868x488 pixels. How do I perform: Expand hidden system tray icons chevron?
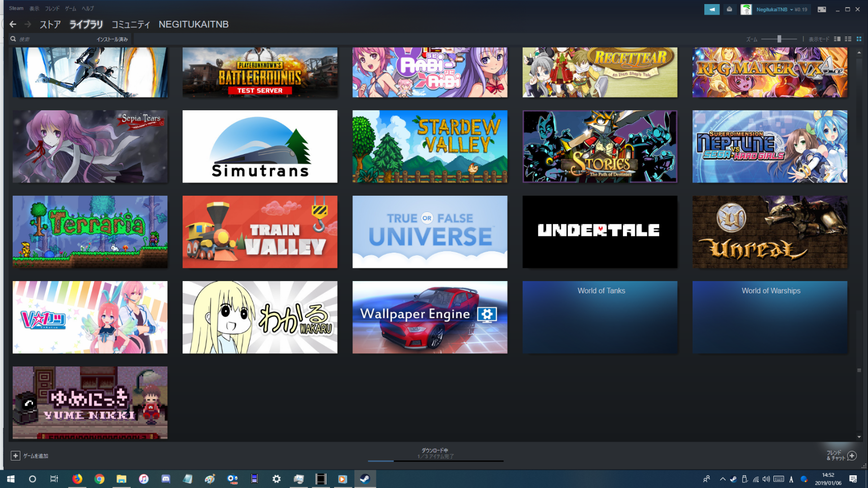(x=722, y=479)
